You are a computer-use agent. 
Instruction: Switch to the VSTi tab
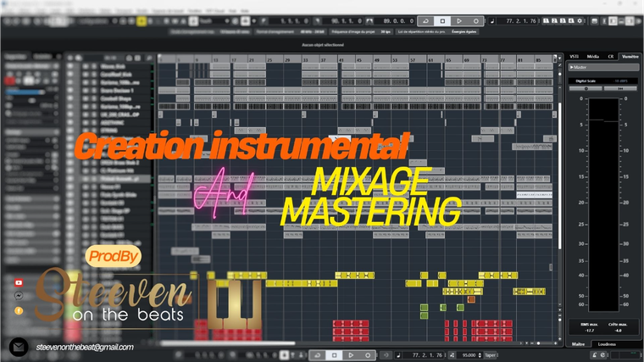point(574,54)
